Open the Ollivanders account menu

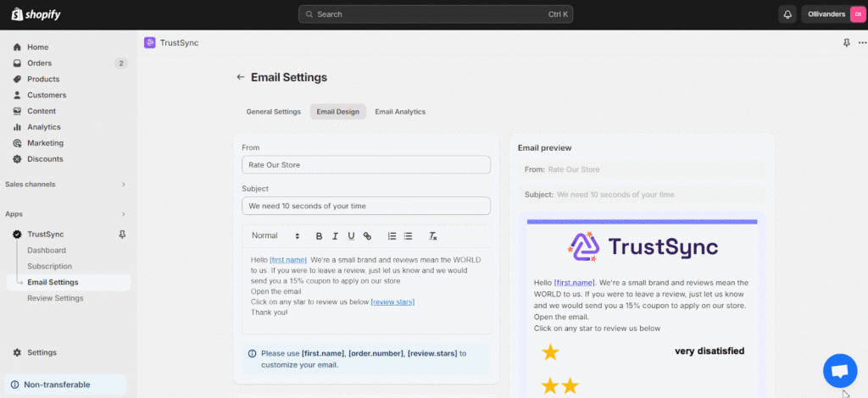coord(834,14)
